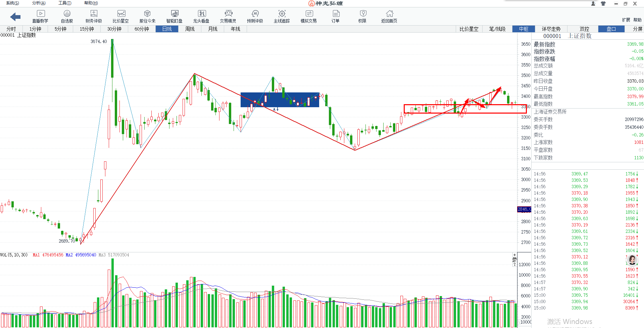Click the 扩展 button at top right

[x=626, y=20]
